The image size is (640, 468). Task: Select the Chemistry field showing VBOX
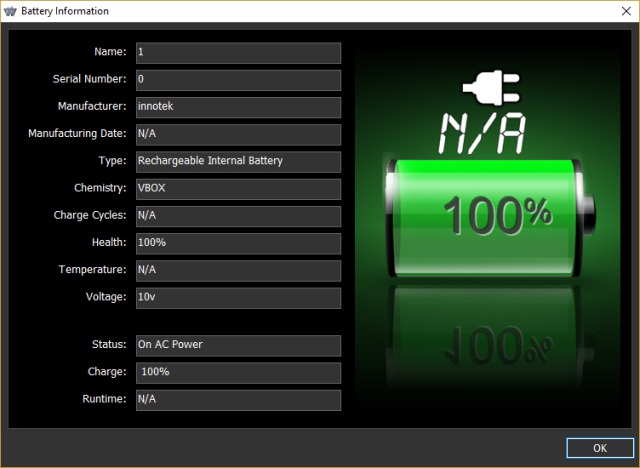tap(237, 189)
